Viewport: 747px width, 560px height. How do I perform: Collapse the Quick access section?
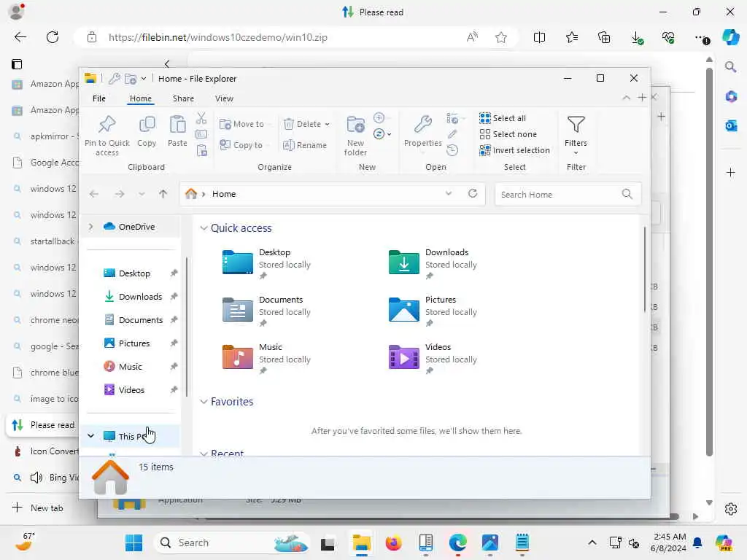204,228
